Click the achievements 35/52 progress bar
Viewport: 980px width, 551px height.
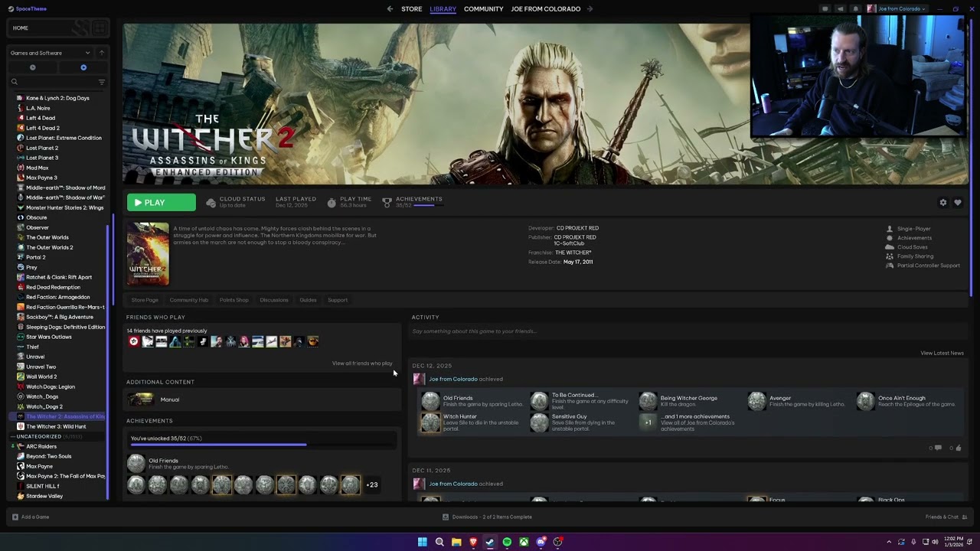263,444
